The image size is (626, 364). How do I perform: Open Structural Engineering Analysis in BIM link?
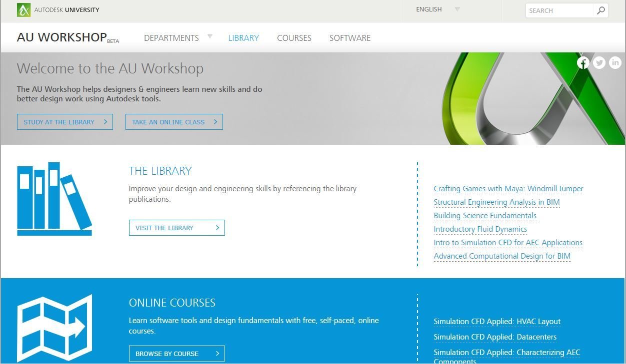(x=496, y=202)
